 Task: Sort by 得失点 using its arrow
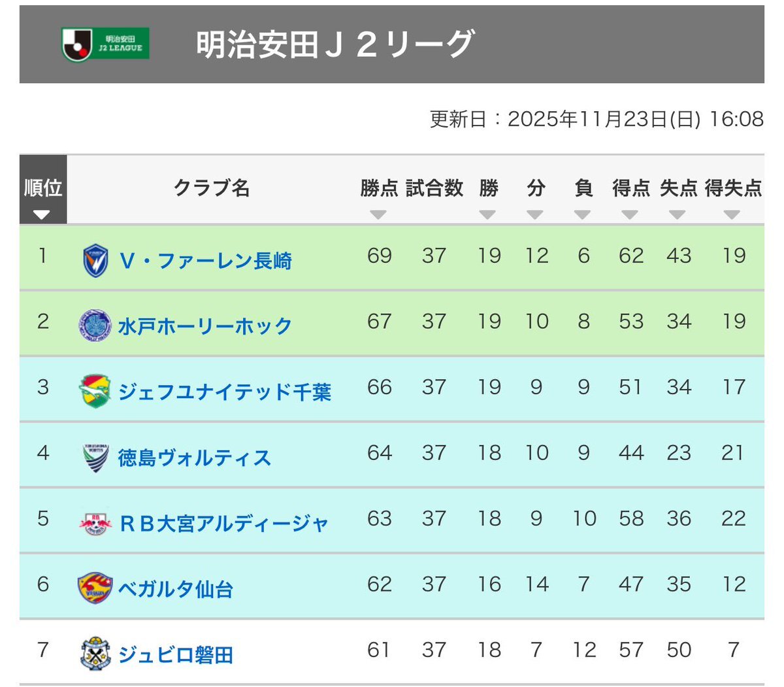tap(730, 212)
